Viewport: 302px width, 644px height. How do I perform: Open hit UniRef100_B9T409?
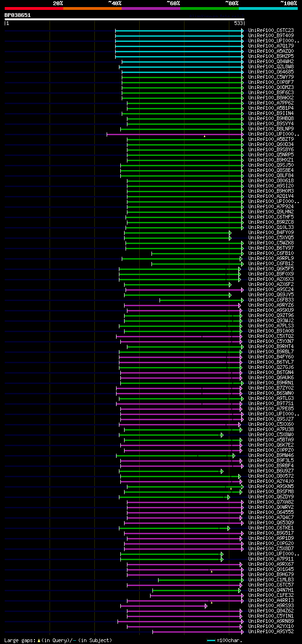271,36
